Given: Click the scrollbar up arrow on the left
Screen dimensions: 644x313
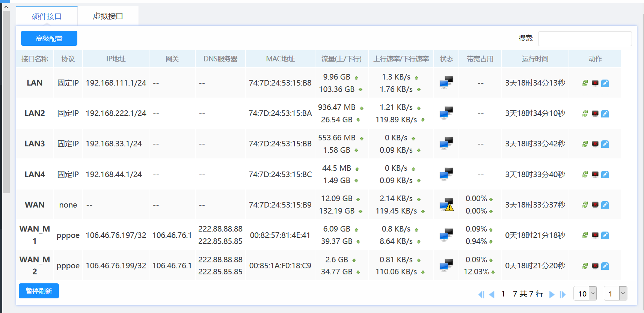Looking at the screenshot, I should (x=6, y=7).
